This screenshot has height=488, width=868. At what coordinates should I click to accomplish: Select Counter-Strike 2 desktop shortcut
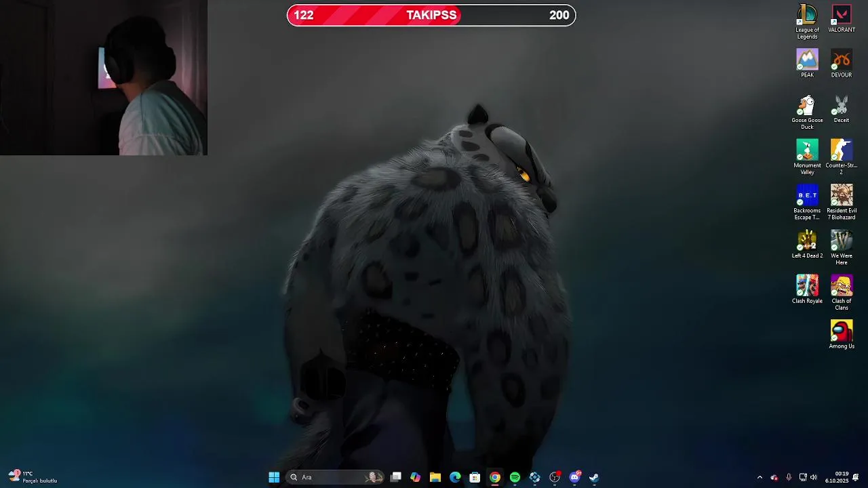pyautogui.click(x=842, y=157)
